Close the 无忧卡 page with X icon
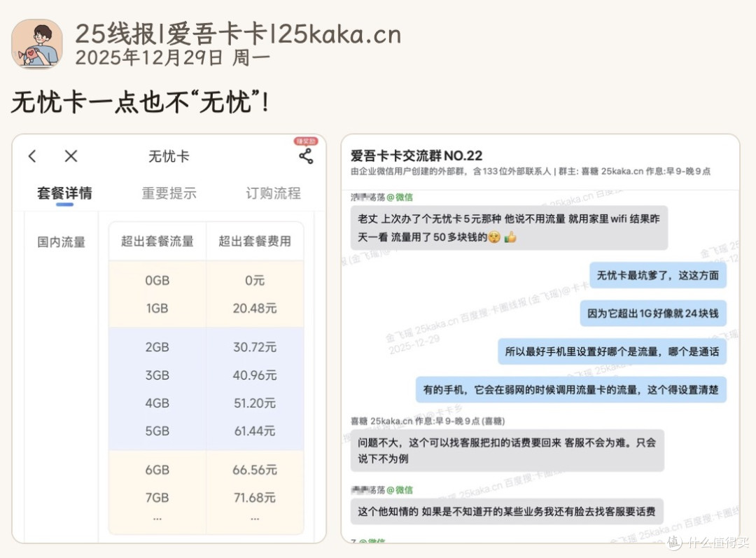756x558 pixels. pos(71,155)
